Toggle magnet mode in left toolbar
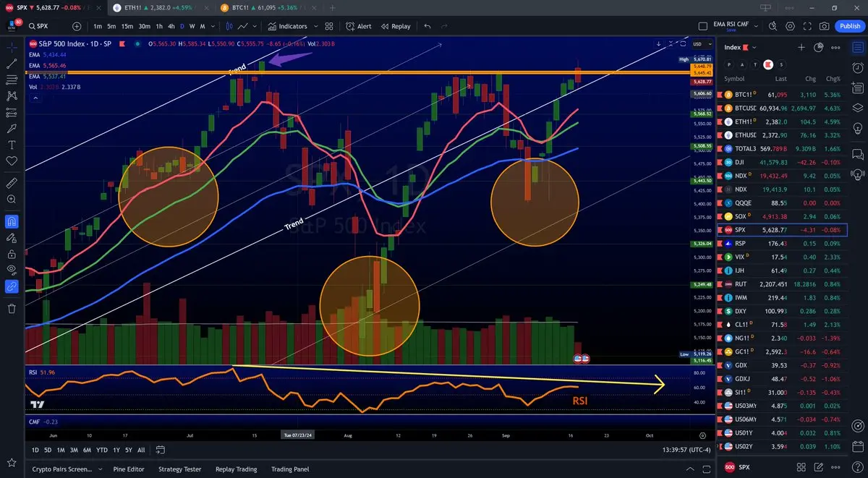The width and height of the screenshot is (868, 478). click(12, 222)
